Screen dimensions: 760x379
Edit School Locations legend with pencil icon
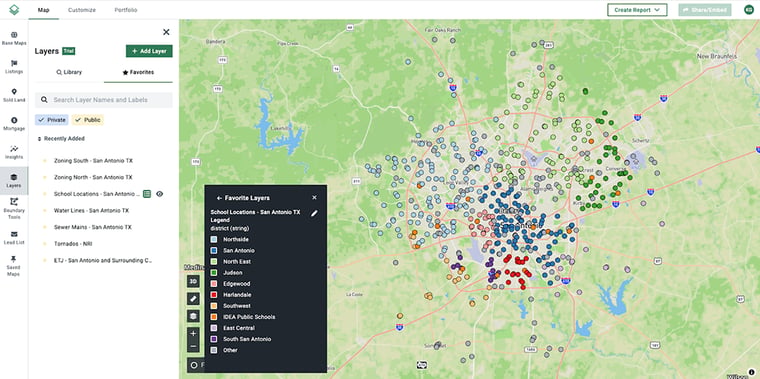click(x=314, y=213)
